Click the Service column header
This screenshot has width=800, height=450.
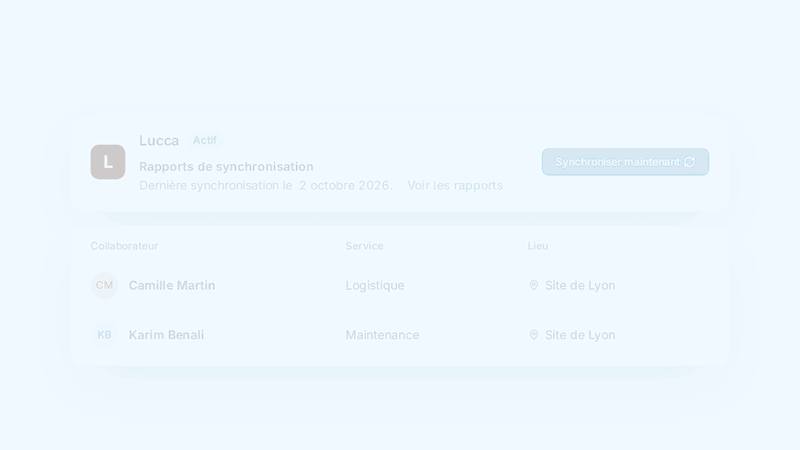(x=364, y=246)
